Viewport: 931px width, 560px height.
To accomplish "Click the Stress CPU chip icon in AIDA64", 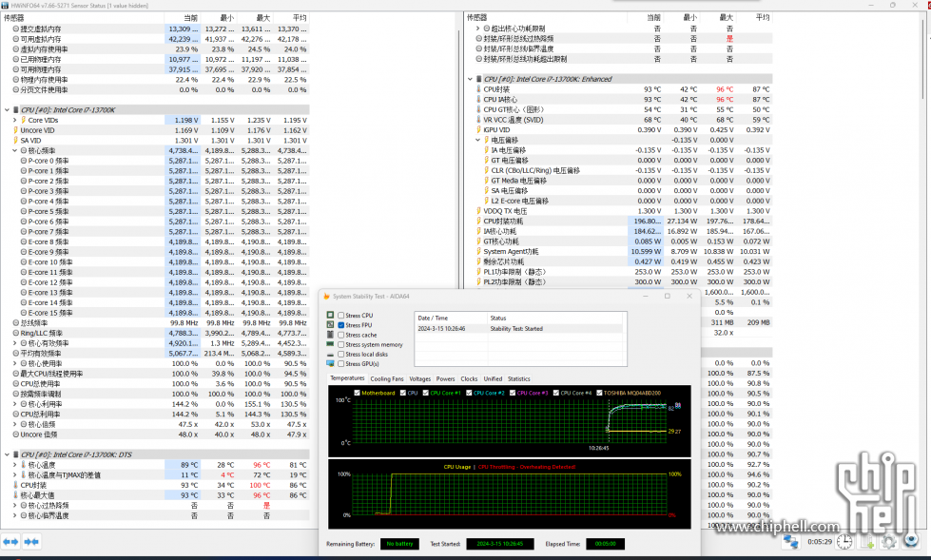I will coord(330,315).
